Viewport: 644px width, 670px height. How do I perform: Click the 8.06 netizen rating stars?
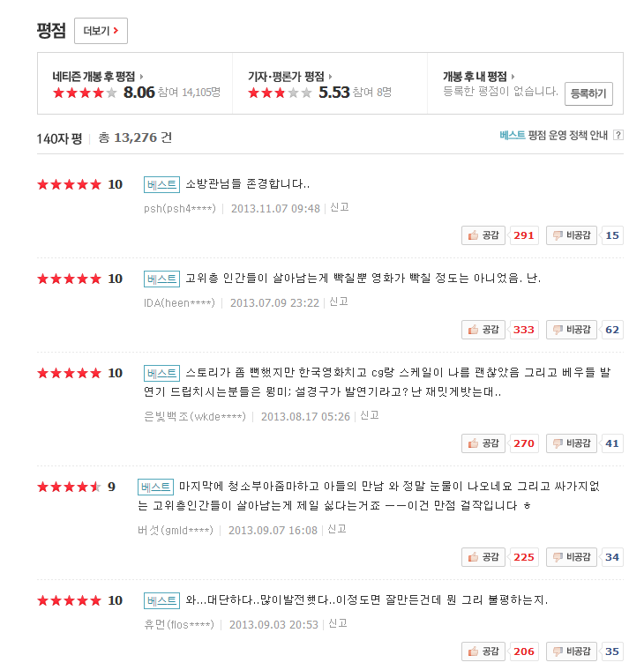point(85,93)
